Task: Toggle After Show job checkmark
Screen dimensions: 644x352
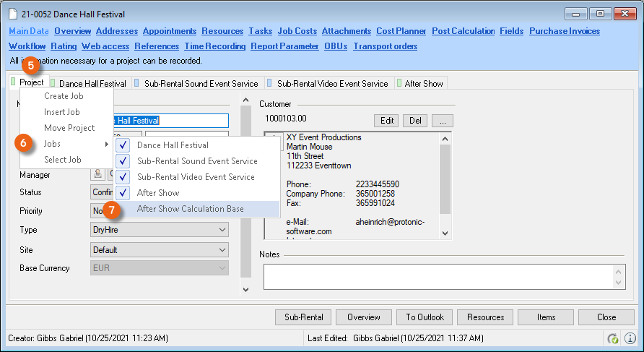Action: tap(123, 193)
